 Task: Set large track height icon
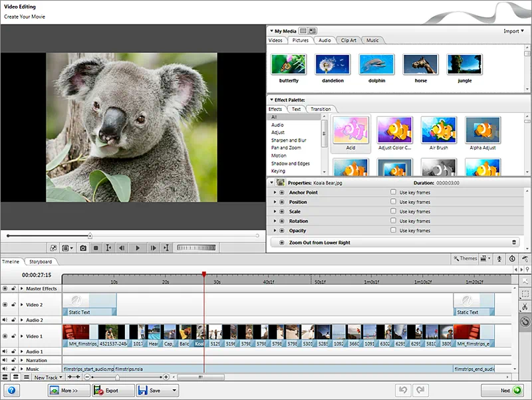[x=5, y=377]
